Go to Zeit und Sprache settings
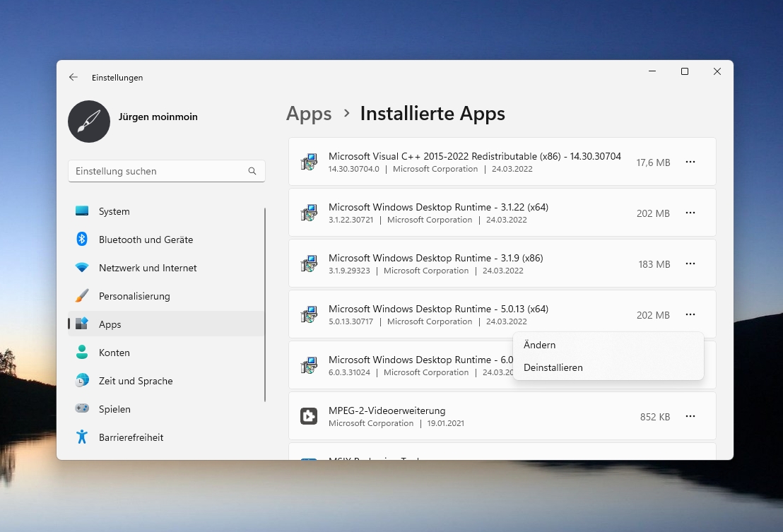The height and width of the screenshot is (532, 783). (166, 381)
